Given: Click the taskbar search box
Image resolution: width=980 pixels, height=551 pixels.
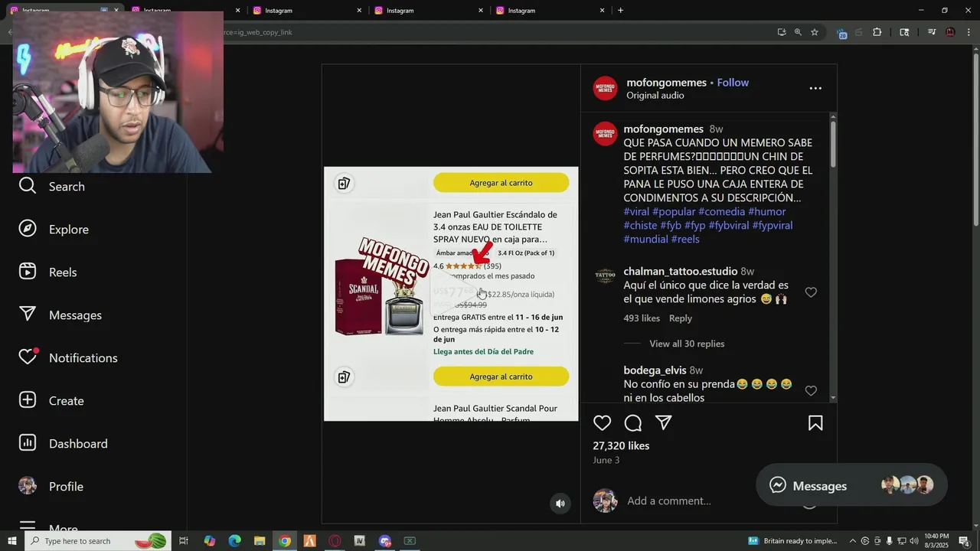Looking at the screenshot, I should click(x=98, y=541).
